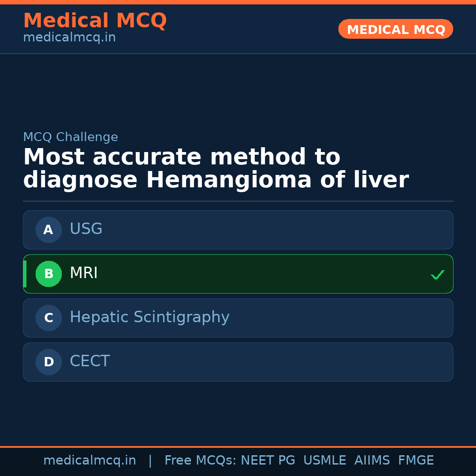
Task: Click the USMLE text in the footer
Action: tap(324, 461)
